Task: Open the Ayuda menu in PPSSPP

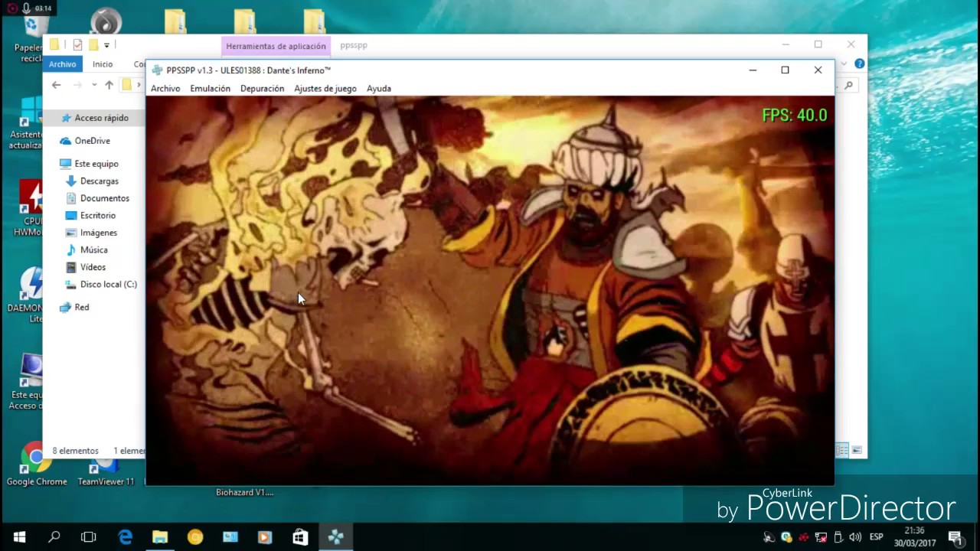Action: pos(378,89)
